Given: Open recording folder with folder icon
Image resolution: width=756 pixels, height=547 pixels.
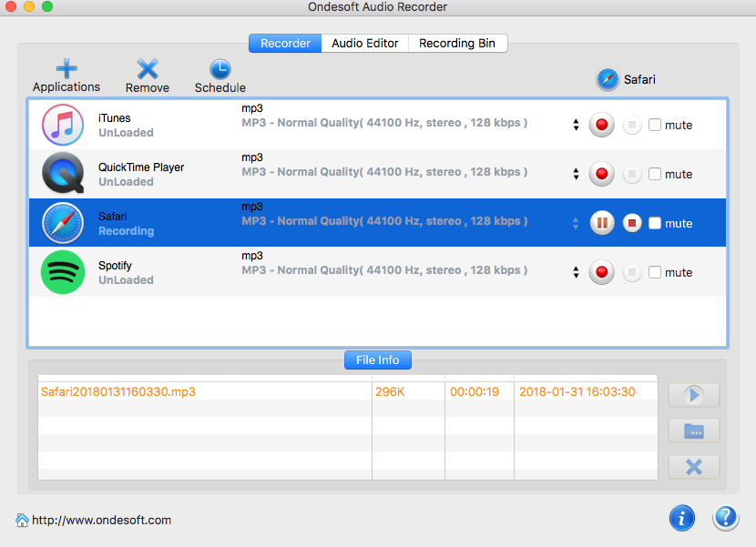Looking at the screenshot, I should (693, 431).
